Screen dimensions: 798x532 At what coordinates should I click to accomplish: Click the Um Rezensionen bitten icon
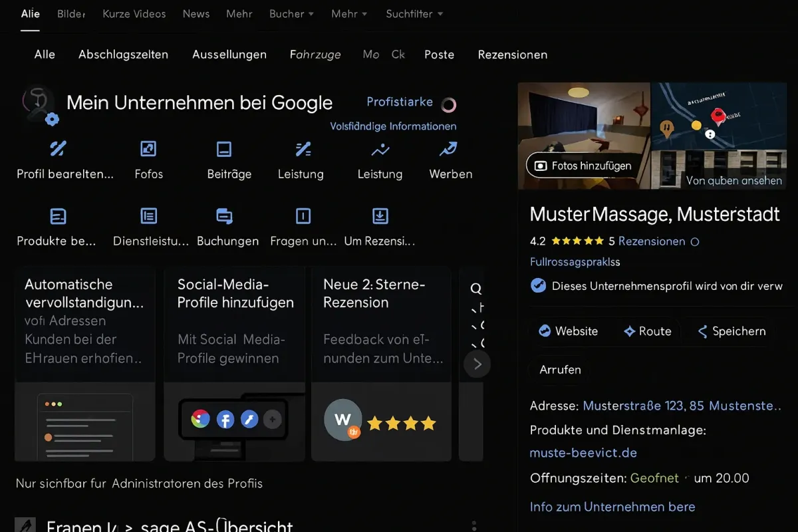[x=380, y=215]
